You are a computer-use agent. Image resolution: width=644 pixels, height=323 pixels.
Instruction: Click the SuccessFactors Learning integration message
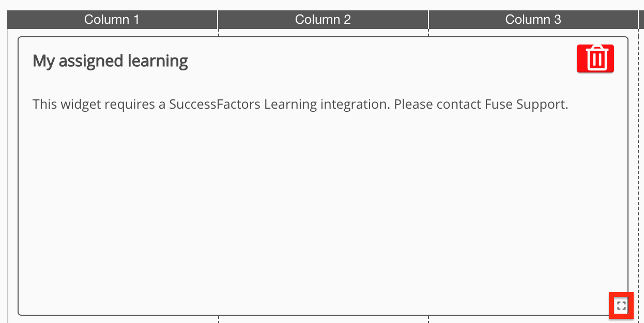[300, 105]
